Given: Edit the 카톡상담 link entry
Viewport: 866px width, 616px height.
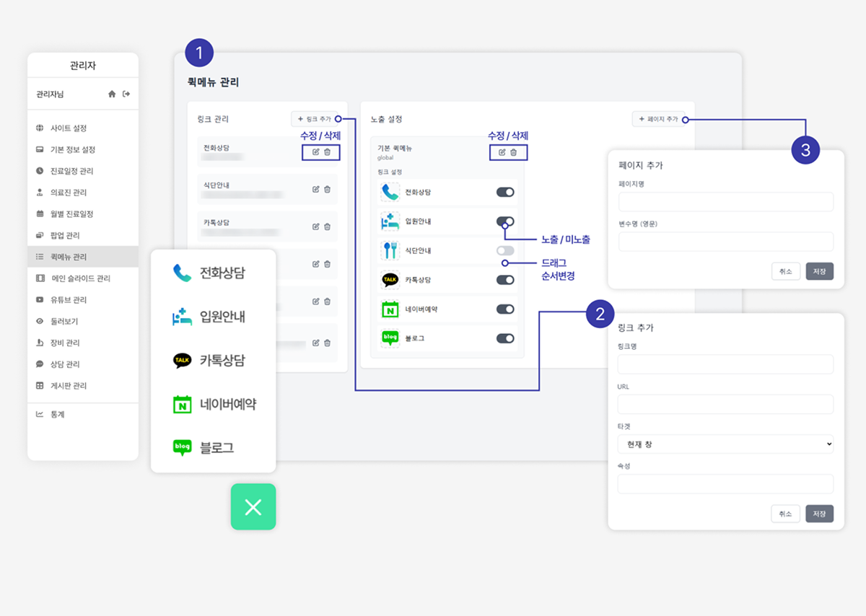Looking at the screenshot, I should (x=315, y=226).
